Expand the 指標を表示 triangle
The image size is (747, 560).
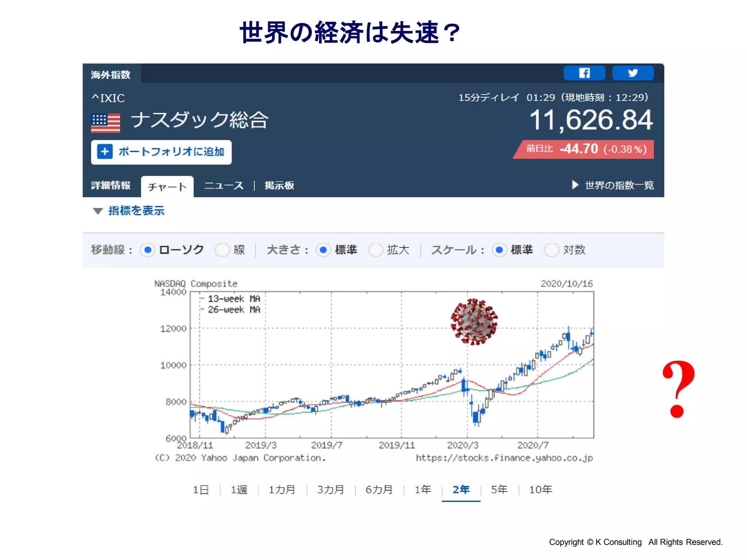(x=98, y=211)
